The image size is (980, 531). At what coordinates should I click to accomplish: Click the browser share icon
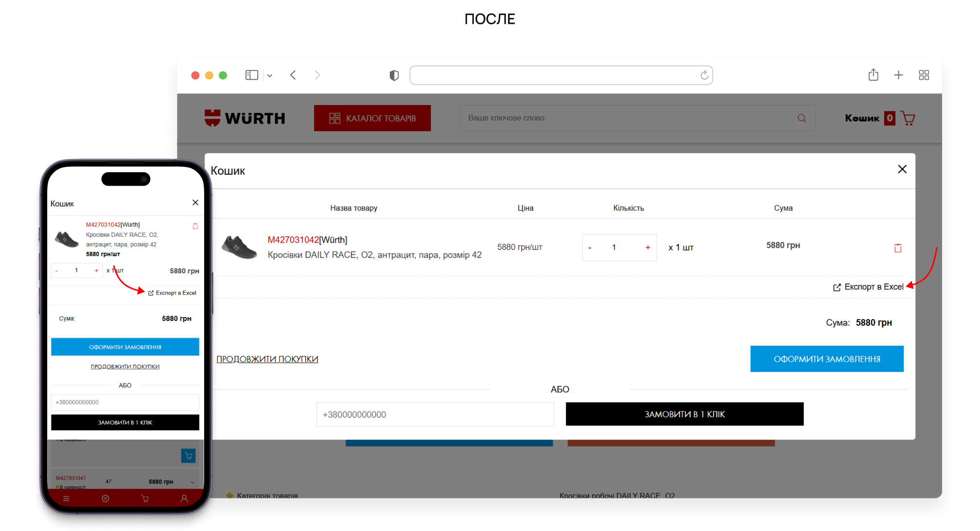click(x=873, y=75)
